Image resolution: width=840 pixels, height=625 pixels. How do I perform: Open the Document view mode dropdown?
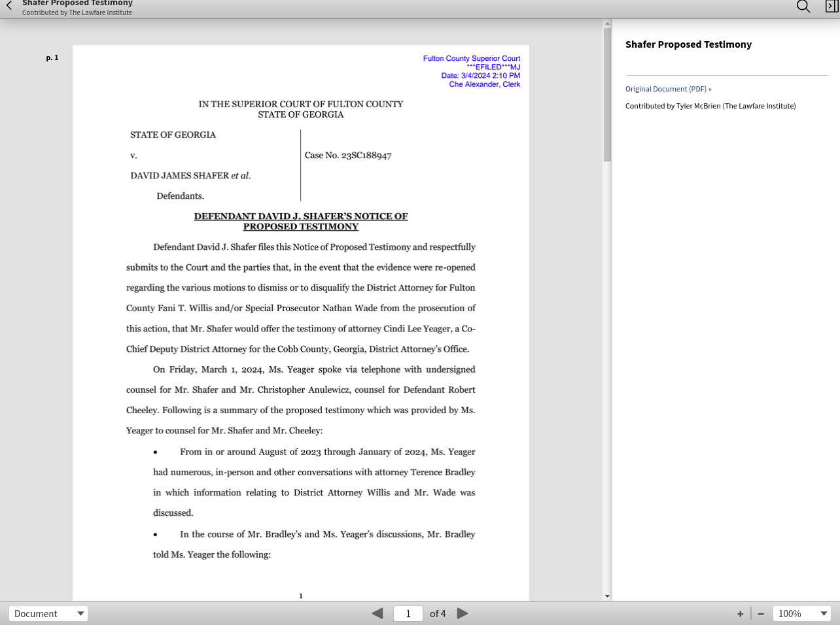pos(48,613)
